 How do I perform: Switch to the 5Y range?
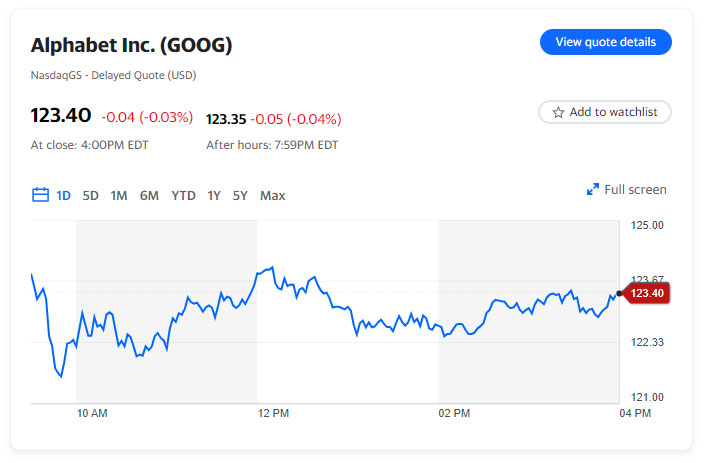(x=240, y=195)
